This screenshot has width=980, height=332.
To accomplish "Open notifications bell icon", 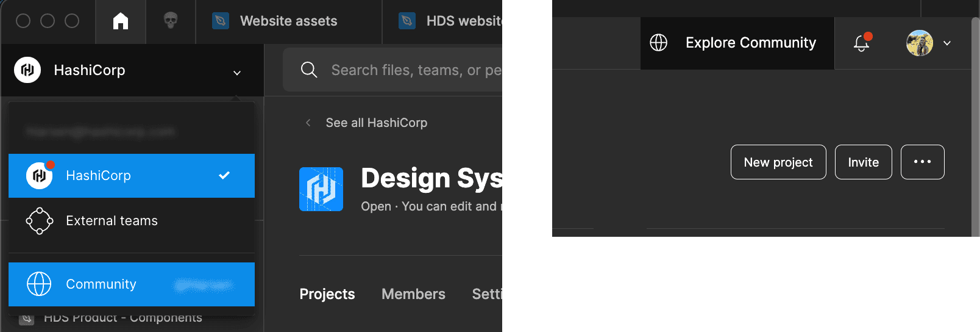I will [861, 43].
